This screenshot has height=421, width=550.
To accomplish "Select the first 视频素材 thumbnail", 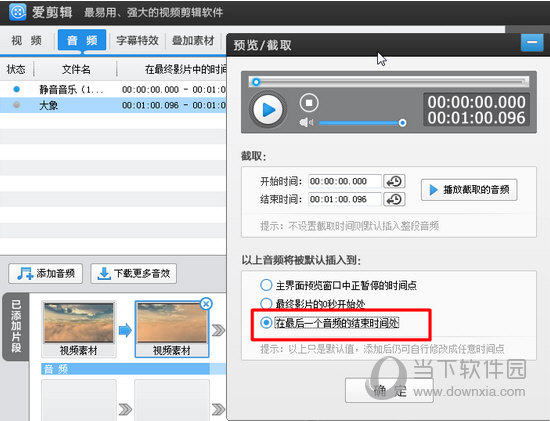I will click(x=79, y=329).
